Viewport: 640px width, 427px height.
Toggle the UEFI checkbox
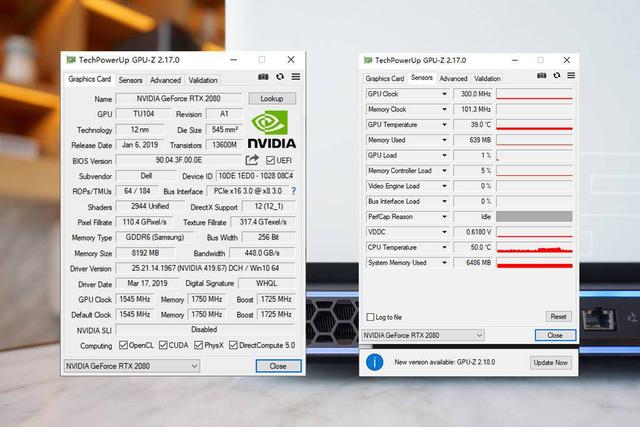271,160
